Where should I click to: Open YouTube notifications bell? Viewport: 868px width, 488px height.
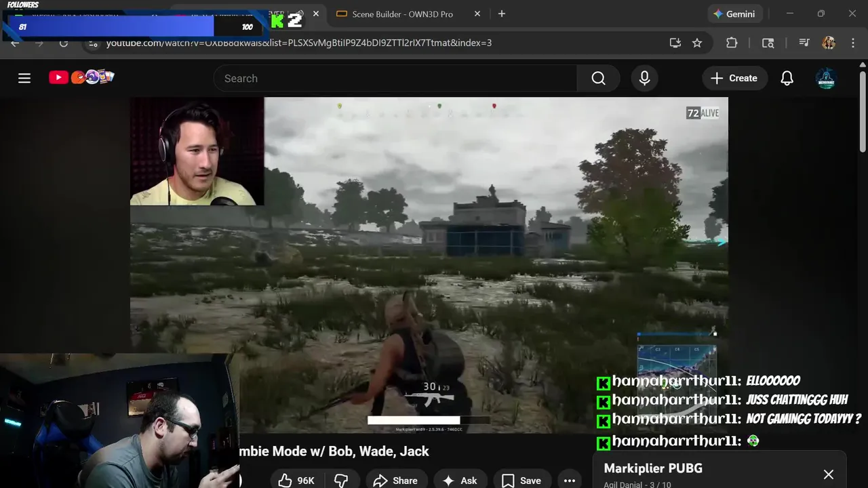[787, 79]
